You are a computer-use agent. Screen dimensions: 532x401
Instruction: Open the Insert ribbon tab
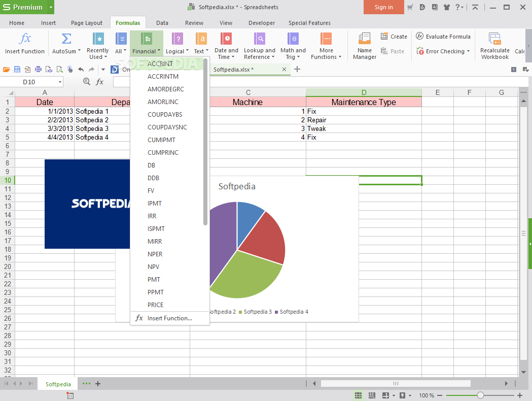coord(48,23)
